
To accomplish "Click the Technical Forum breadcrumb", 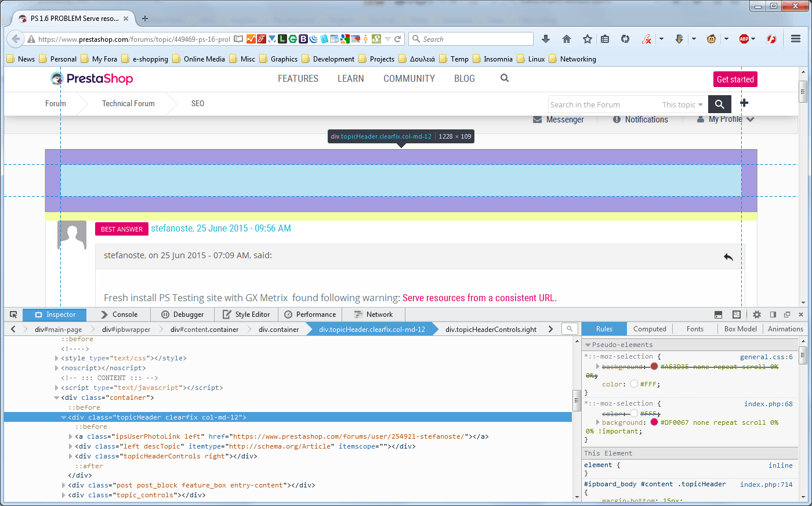I will 128,103.
